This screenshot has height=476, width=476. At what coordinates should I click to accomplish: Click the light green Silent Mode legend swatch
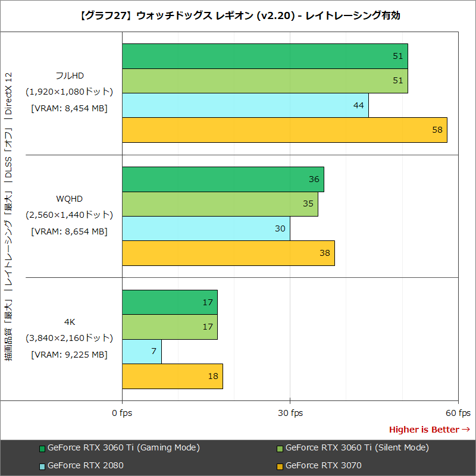(x=280, y=449)
